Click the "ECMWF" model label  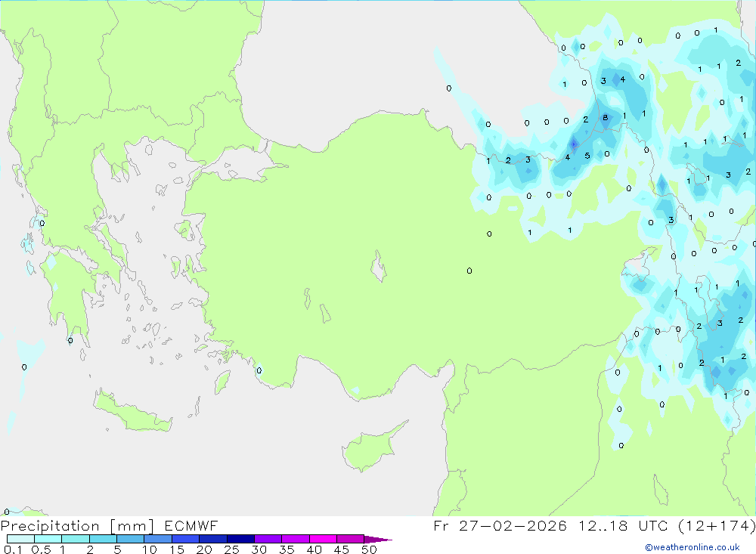[191, 525]
